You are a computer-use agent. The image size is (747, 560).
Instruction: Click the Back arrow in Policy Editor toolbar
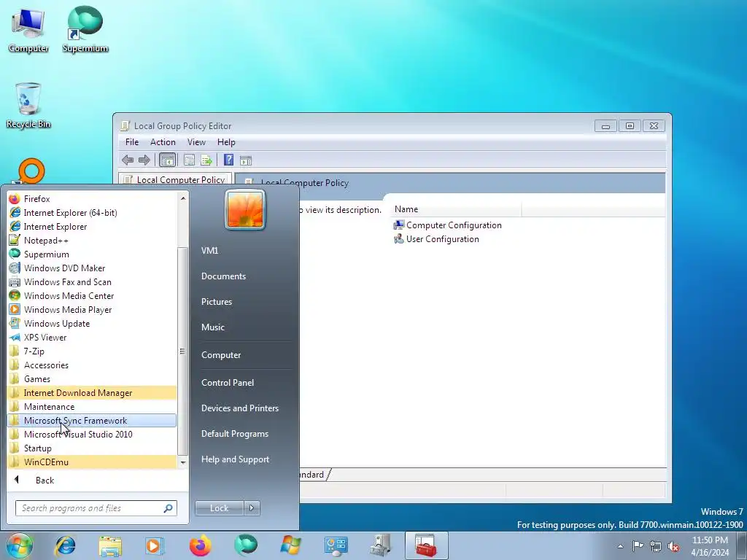click(x=127, y=160)
